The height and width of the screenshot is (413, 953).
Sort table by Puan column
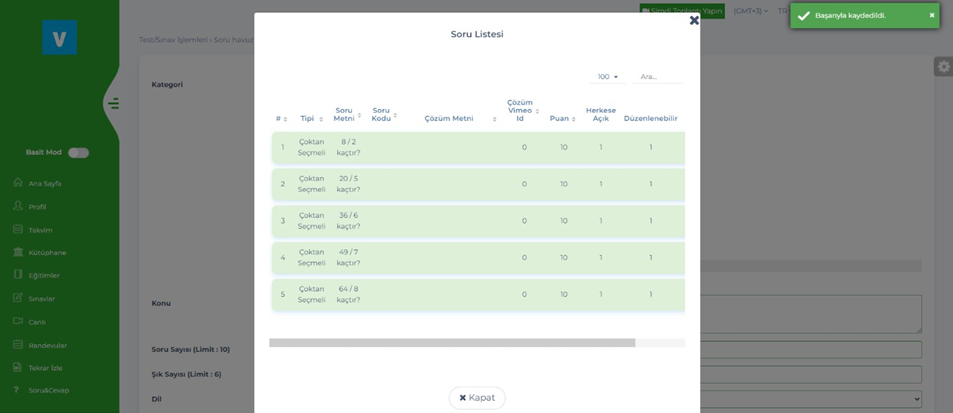coord(563,118)
